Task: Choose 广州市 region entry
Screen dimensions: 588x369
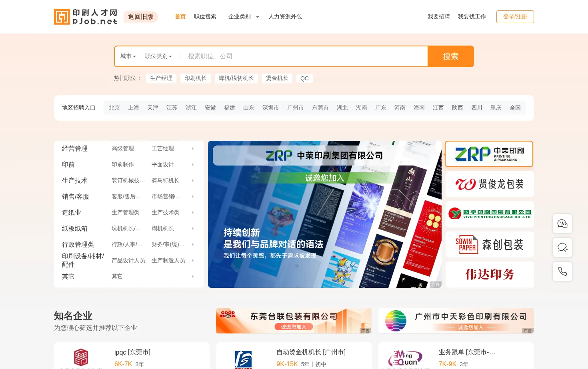Action: 296,108
